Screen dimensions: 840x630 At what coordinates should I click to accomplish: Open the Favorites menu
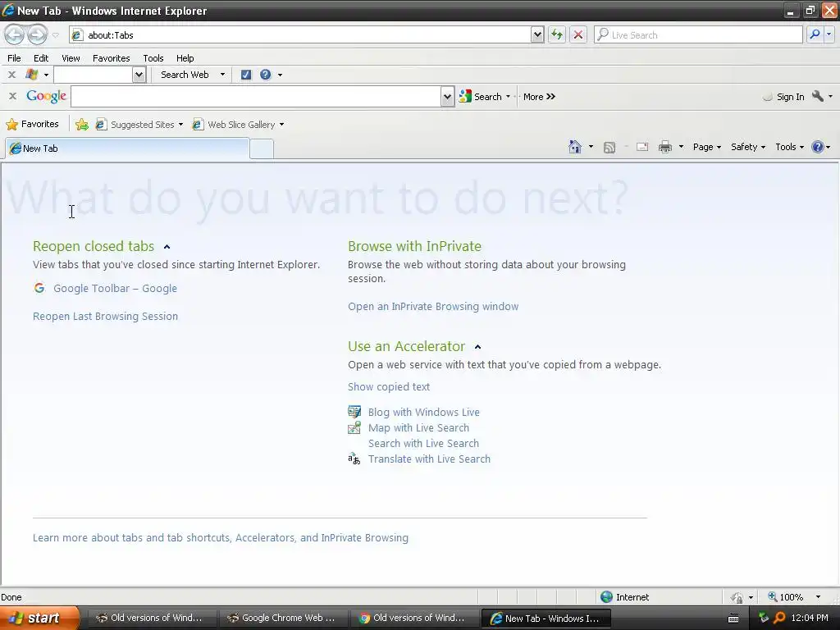(112, 58)
